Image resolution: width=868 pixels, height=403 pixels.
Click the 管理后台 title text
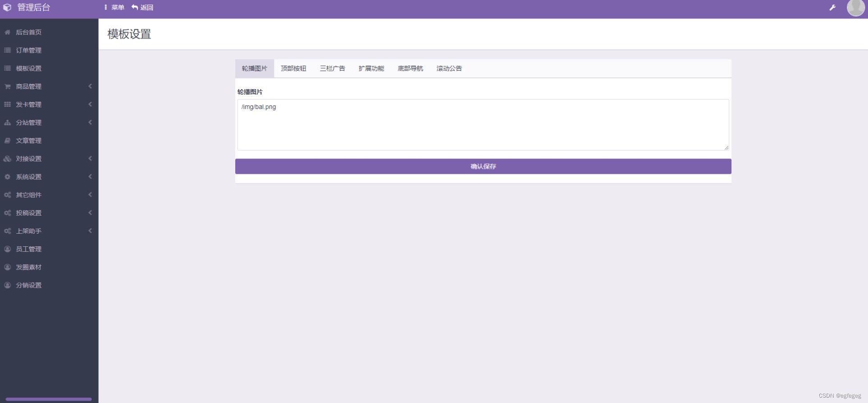[34, 7]
